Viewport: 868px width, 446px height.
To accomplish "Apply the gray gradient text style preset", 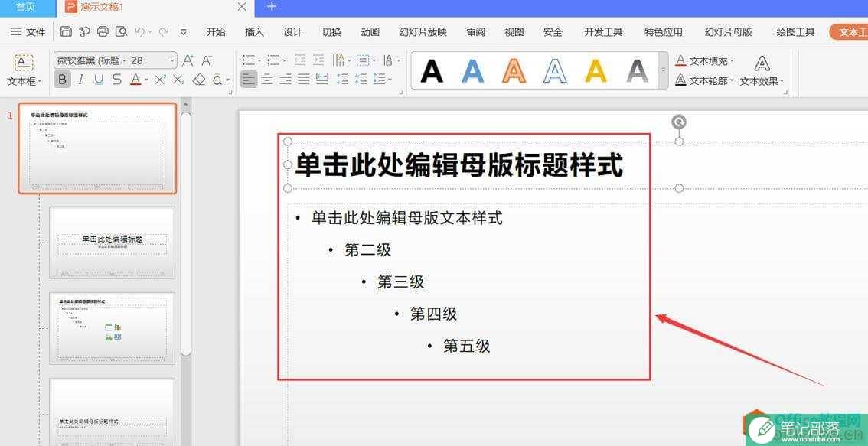I will click(638, 70).
